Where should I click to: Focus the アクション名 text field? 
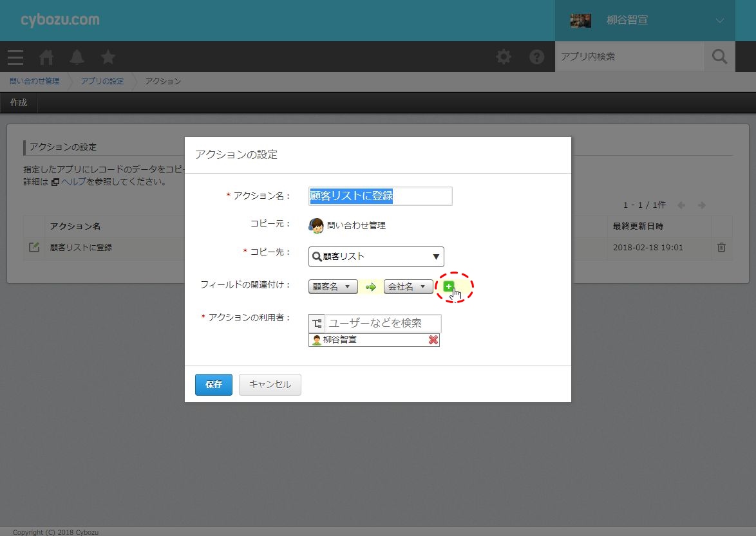[381, 196]
